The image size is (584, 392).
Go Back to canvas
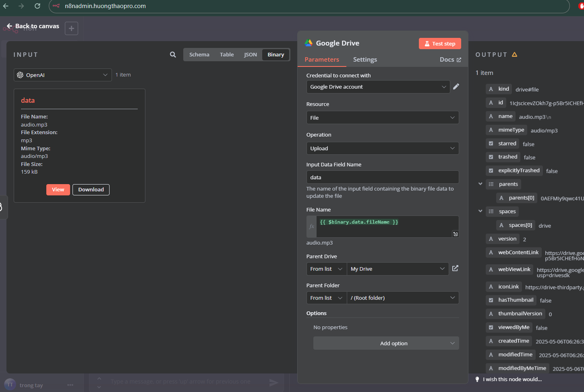33,26
